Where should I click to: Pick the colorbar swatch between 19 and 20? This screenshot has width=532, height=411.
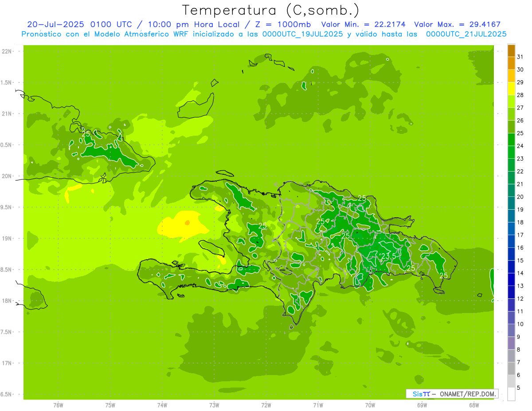click(511, 204)
